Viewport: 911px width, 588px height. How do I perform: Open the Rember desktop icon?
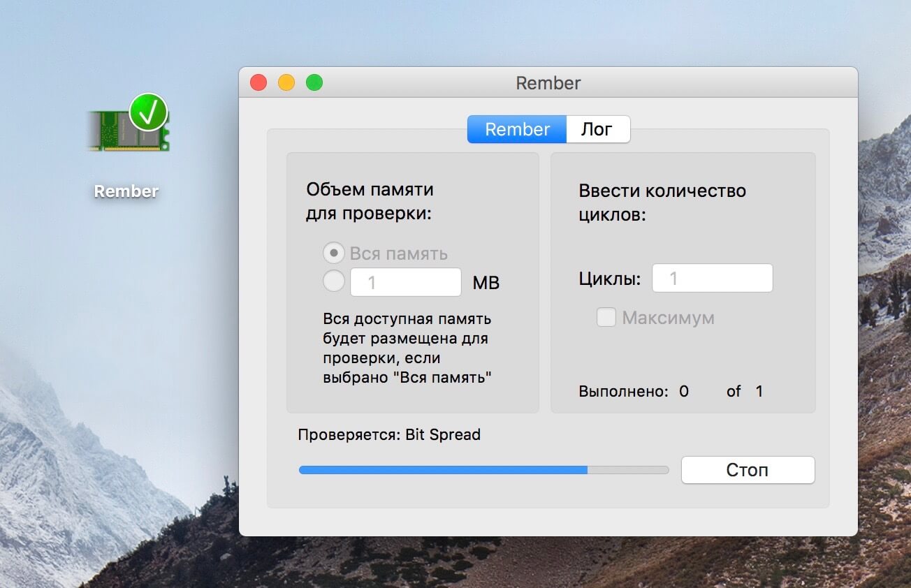coord(129,124)
